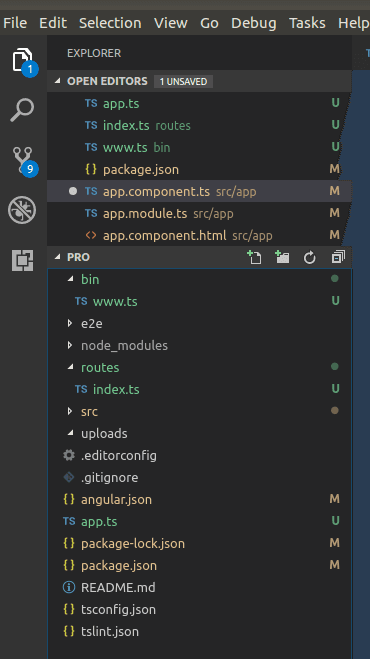Click the 1 UNSAVED badge
The width and height of the screenshot is (370, 659).
[x=183, y=81]
